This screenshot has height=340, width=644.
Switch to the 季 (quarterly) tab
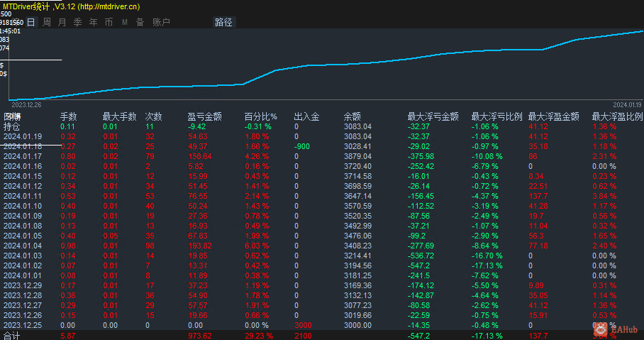coord(77,22)
